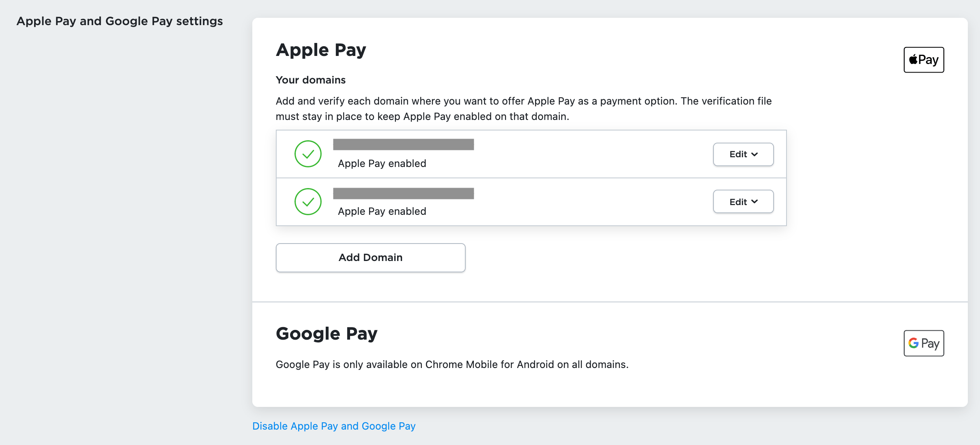Select the green checkmark on the second domain
Screen dimensions: 980x445
(x=308, y=201)
